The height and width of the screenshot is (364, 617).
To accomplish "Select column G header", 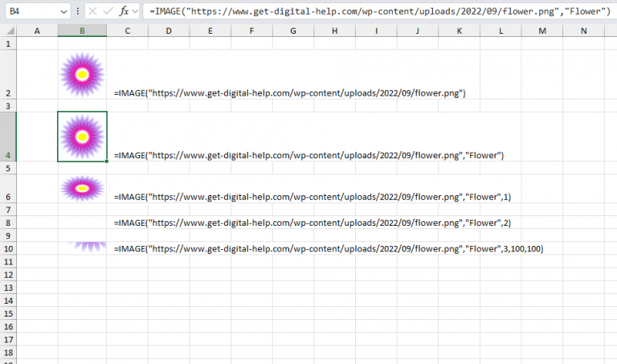I will click(293, 31).
